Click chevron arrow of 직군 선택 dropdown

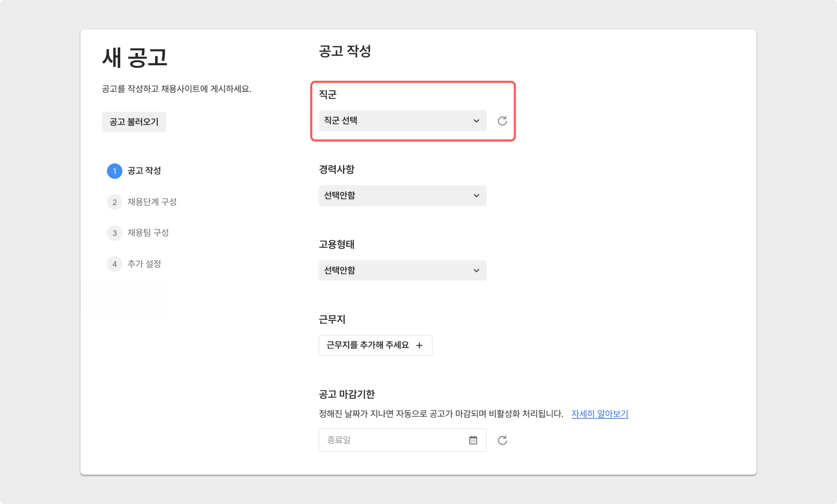point(476,121)
